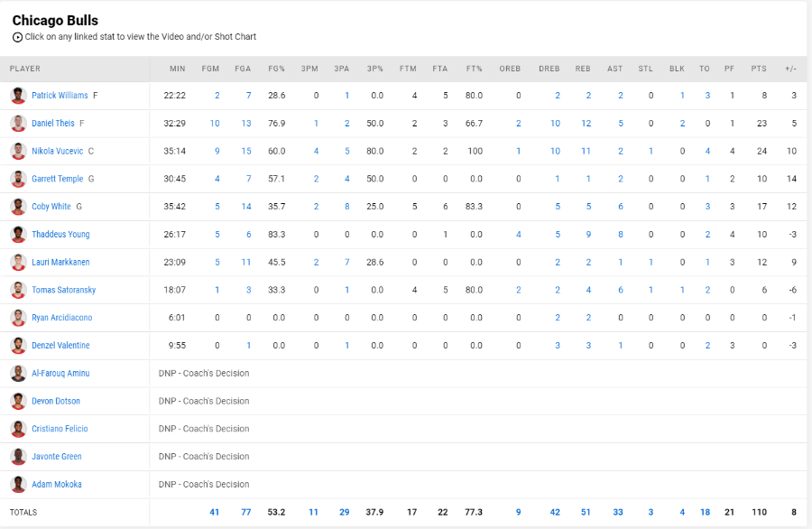Click the PLAYER column header
Screen dimensions: 812x529
(x=25, y=69)
